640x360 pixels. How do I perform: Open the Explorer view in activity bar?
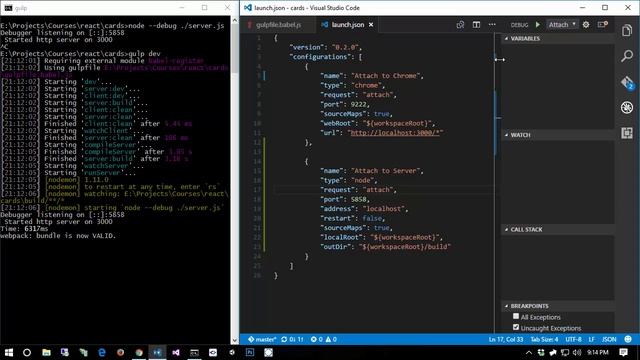627,31
